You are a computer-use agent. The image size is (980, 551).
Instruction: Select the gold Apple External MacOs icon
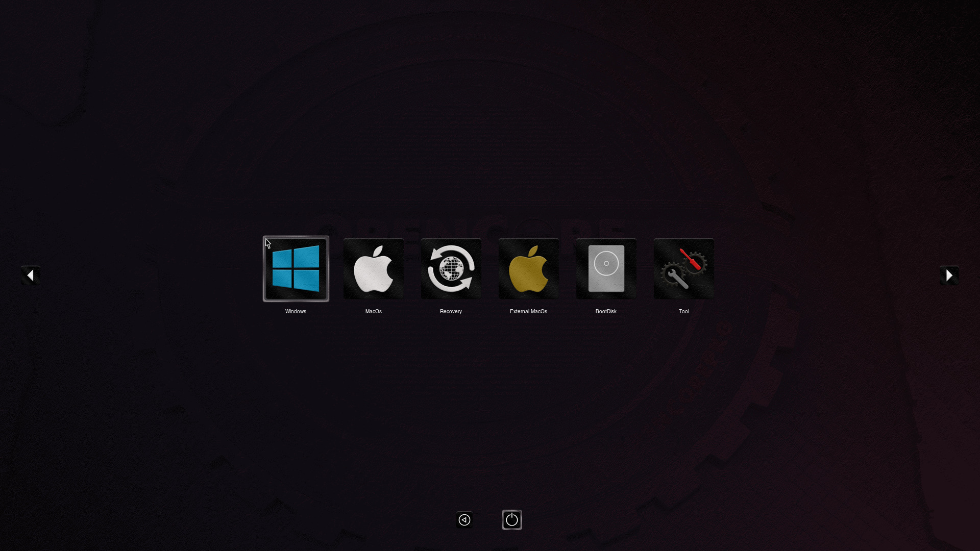pos(528,269)
